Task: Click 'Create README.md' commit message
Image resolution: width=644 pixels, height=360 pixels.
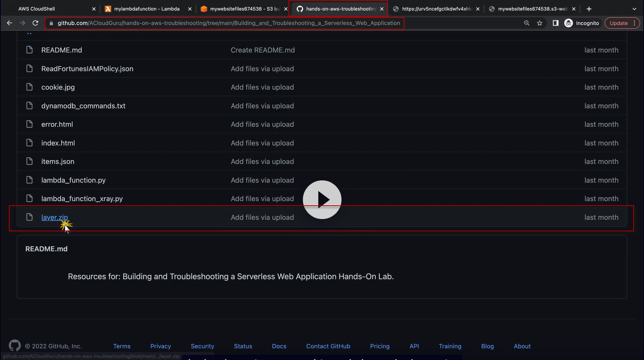Action: point(263,50)
